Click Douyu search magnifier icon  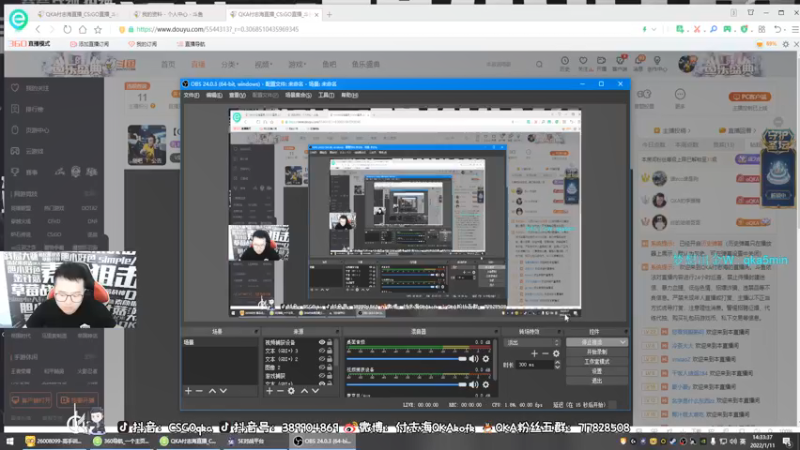coord(539,64)
